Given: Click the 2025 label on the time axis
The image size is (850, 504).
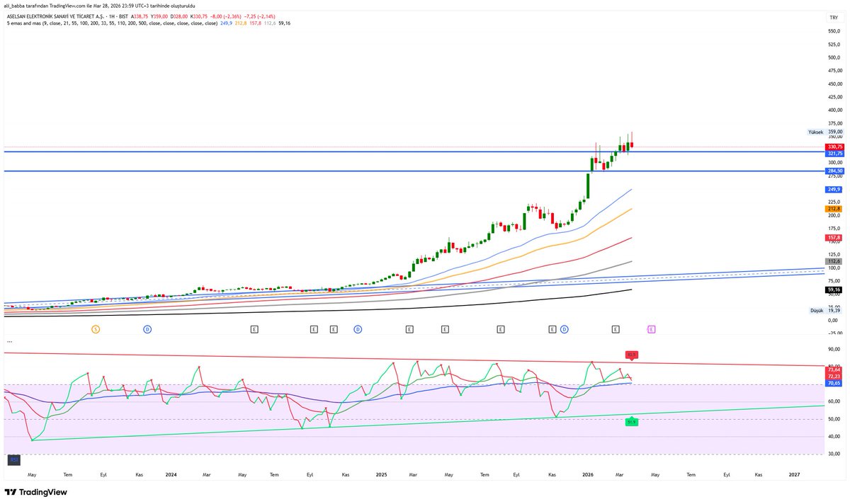Looking at the screenshot, I should point(381,476).
